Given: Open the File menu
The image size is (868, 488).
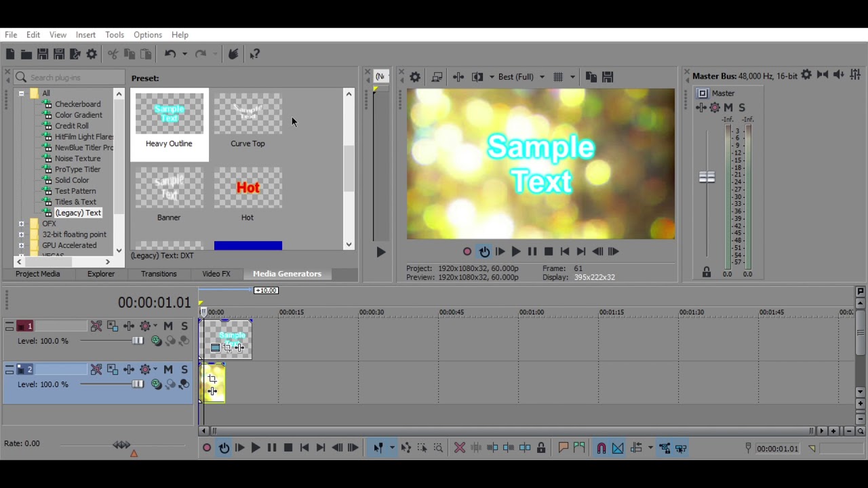Looking at the screenshot, I should [x=11, y=35].
